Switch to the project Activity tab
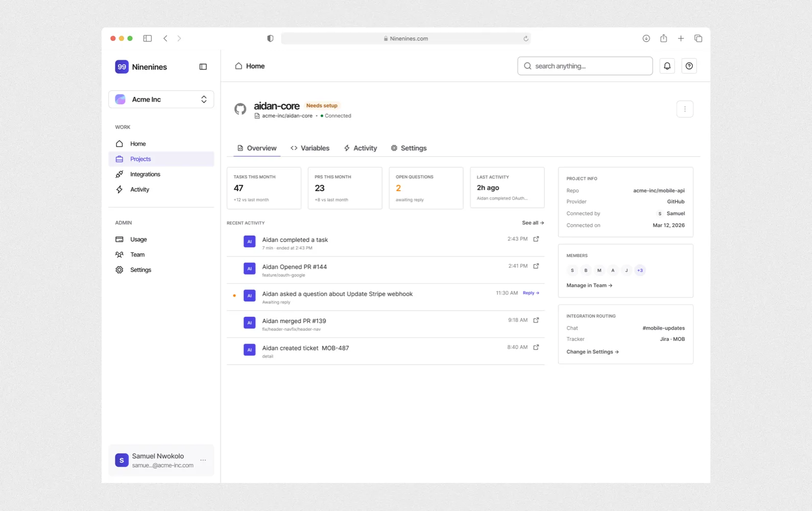This screenshot has width=812, height=511. [361, 148]
